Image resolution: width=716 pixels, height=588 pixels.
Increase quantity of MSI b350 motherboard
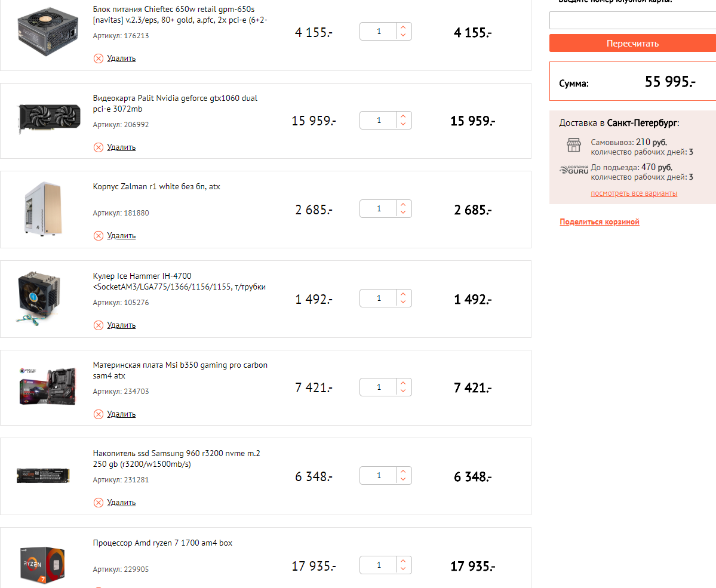coord(403,383)
